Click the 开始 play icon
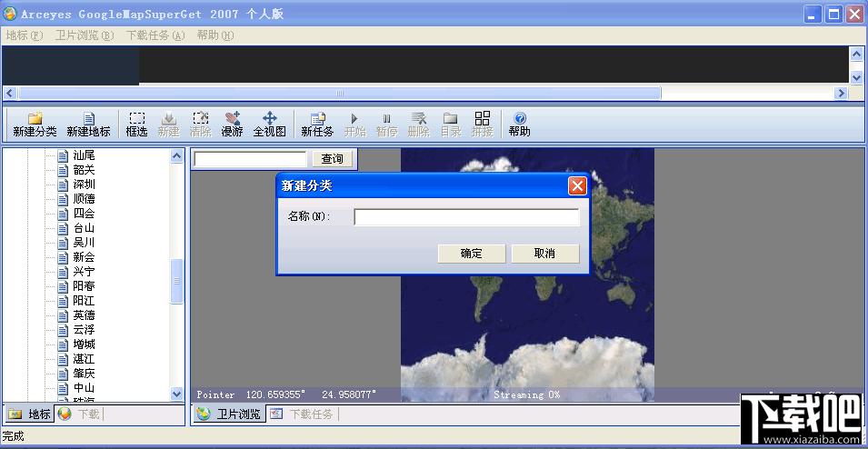 354,125
